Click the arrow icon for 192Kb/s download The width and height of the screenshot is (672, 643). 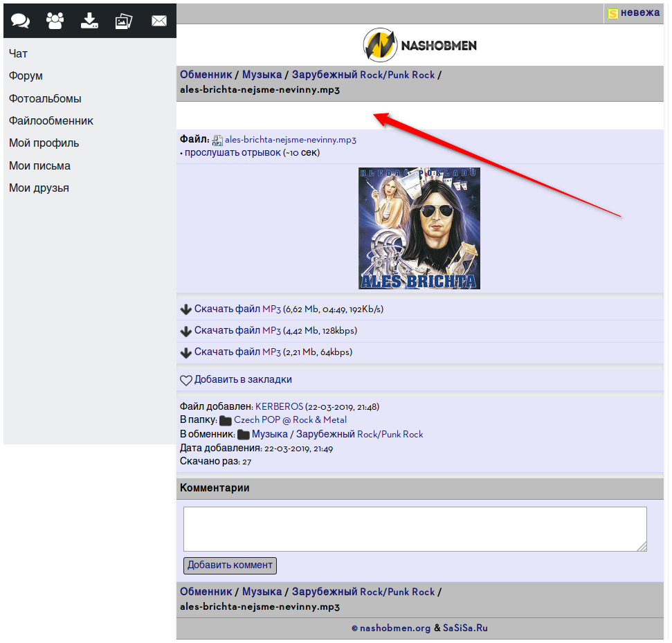click(185, 309)
